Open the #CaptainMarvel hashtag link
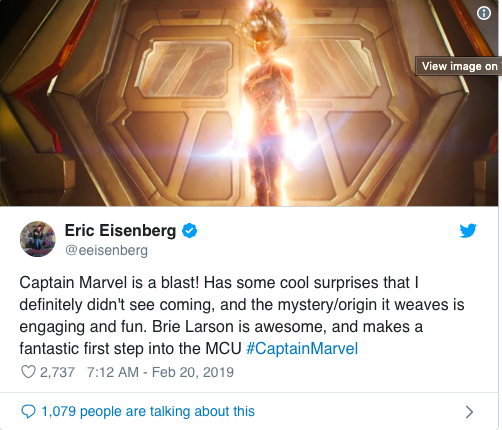This screenshot has width=502, height=430. (x=302, y=349)
